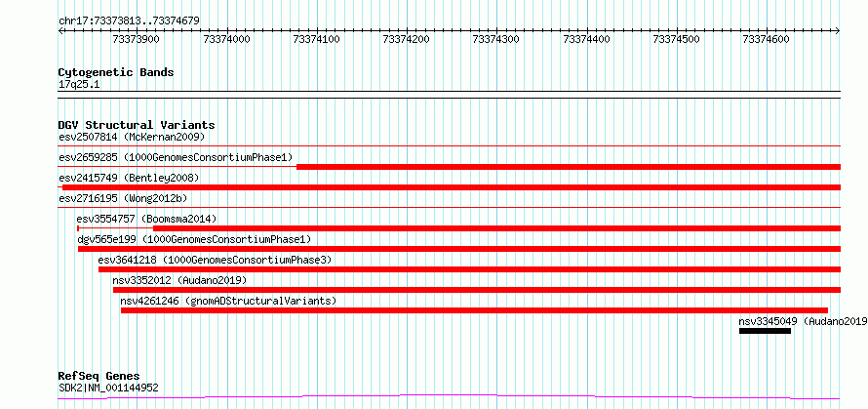This screenshot has width=868, height=409.
Task: Select variant label nsv3352012 (Audano2019)
Action: coord(179,280)
